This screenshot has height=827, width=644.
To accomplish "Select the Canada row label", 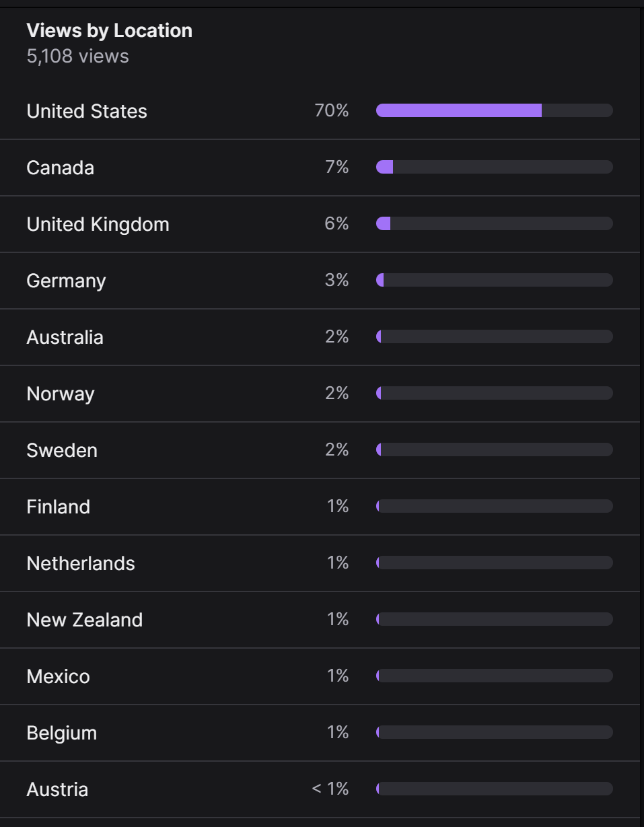I will click(60, 168).
